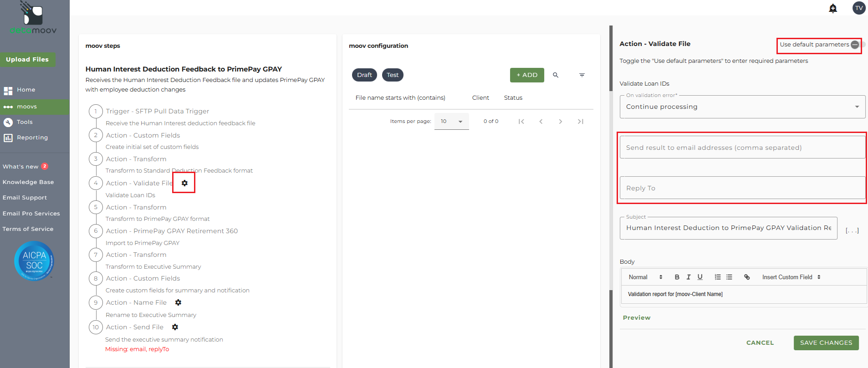Click the Reporting chart icon
Image resolution: width=868 pixels, height=368 pixels.
(x=8, y=138)
